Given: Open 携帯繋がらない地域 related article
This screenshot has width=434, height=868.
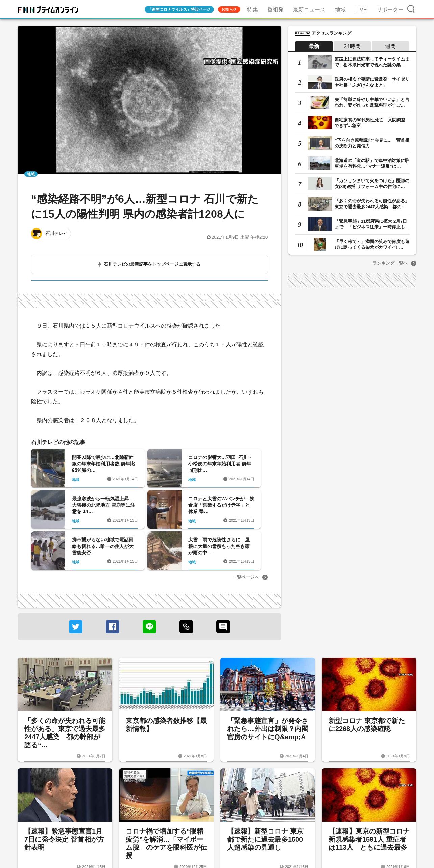Looking at the screenshot, I should [x=88, y=551].
